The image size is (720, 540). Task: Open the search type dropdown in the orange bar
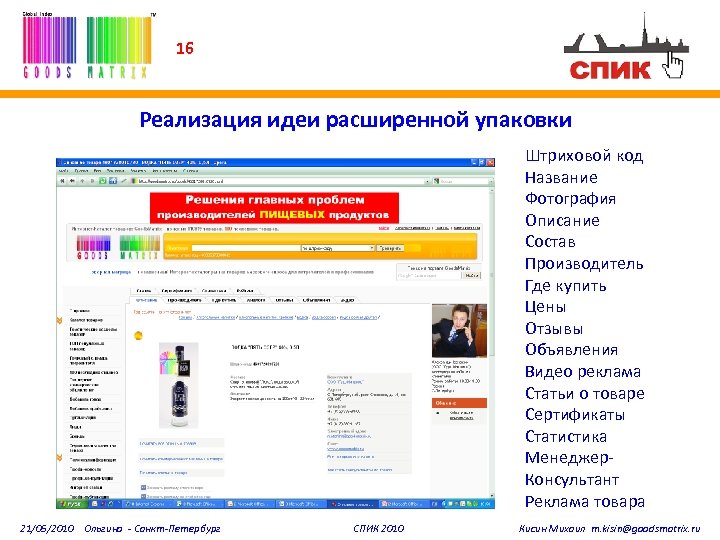click(x=338, y=248)
